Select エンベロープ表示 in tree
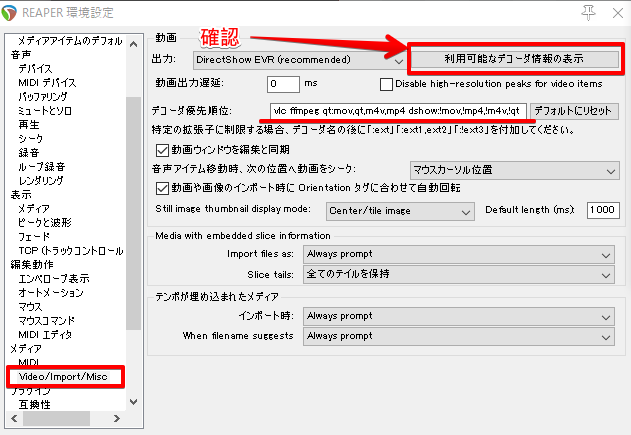 pyautogui.click(x=54, y=279)
